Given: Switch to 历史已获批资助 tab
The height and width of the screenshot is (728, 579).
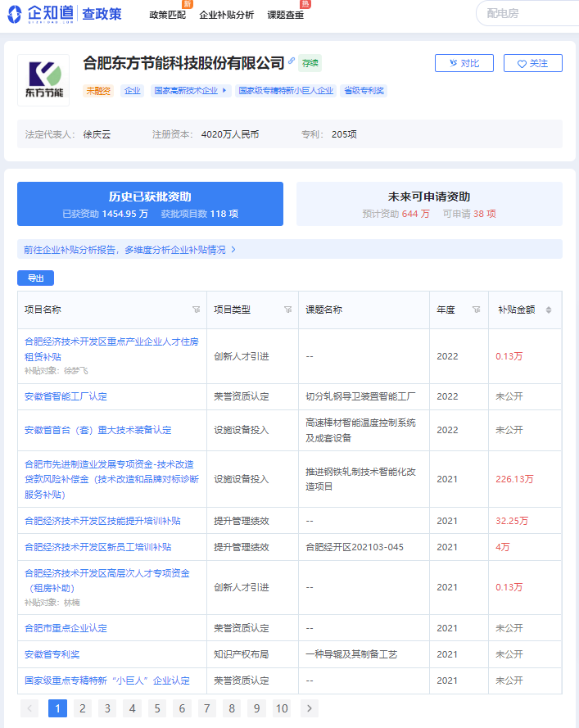Looking at the screenshot, I should 150,204.
